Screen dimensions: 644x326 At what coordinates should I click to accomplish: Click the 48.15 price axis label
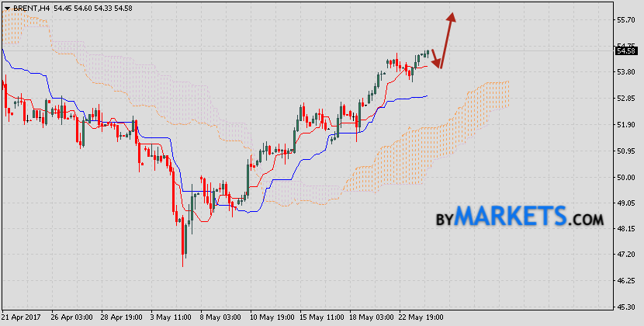(625, 229)
